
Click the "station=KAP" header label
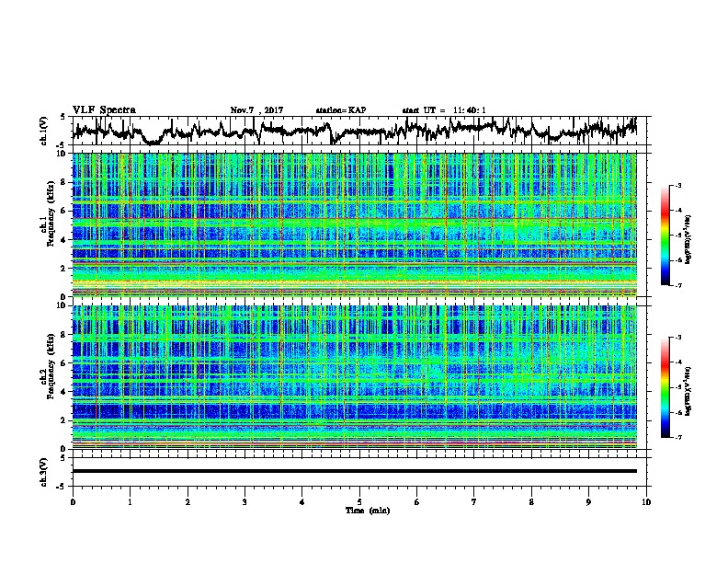tap(341, 110)
